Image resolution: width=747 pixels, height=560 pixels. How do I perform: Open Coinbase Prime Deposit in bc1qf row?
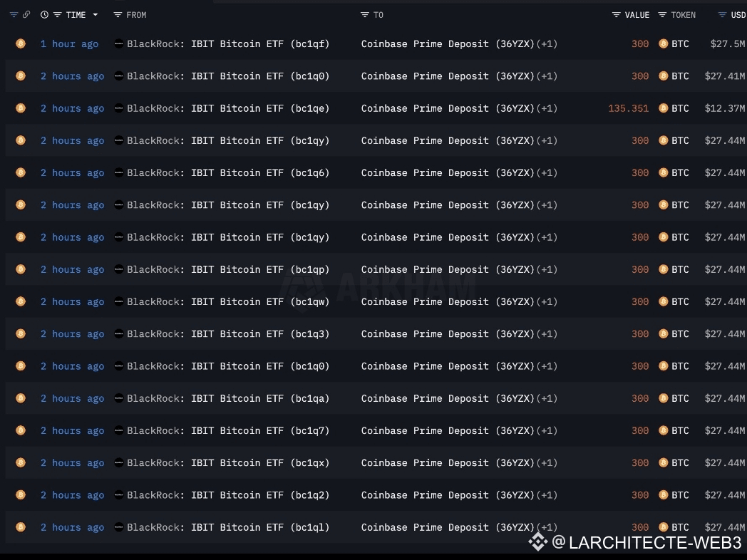[x=448, y=43]
